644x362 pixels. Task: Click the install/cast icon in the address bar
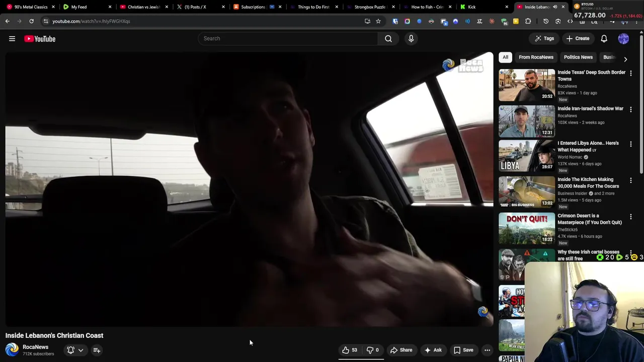point(367,21)
